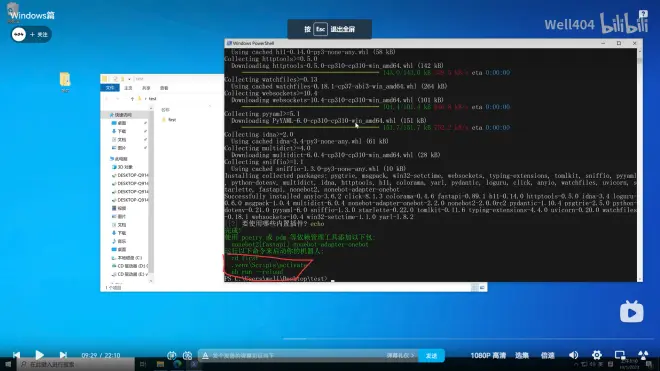
Task: Open Task View from the taskbar
Action: point(143,364)
